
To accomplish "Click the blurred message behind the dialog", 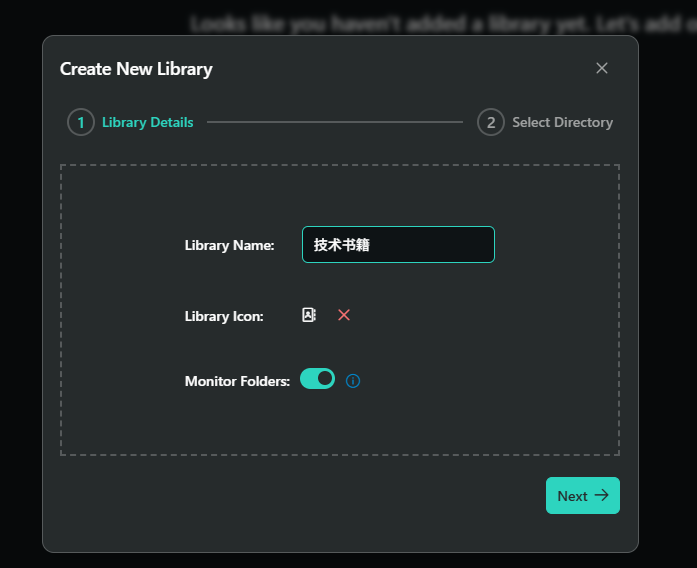I will 443,24.
